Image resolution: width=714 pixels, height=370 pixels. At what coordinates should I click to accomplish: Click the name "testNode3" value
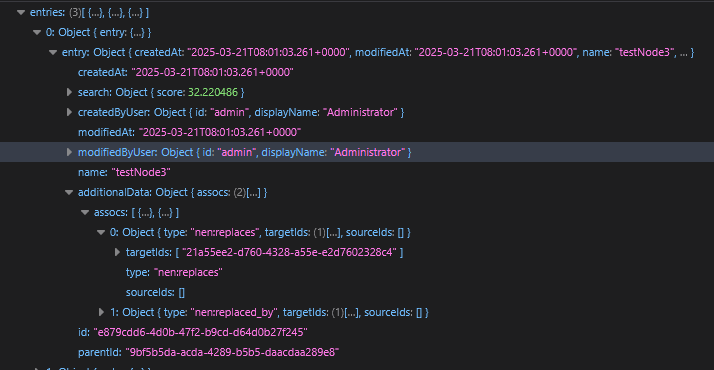pyautogui.click(x=141, y=172)
